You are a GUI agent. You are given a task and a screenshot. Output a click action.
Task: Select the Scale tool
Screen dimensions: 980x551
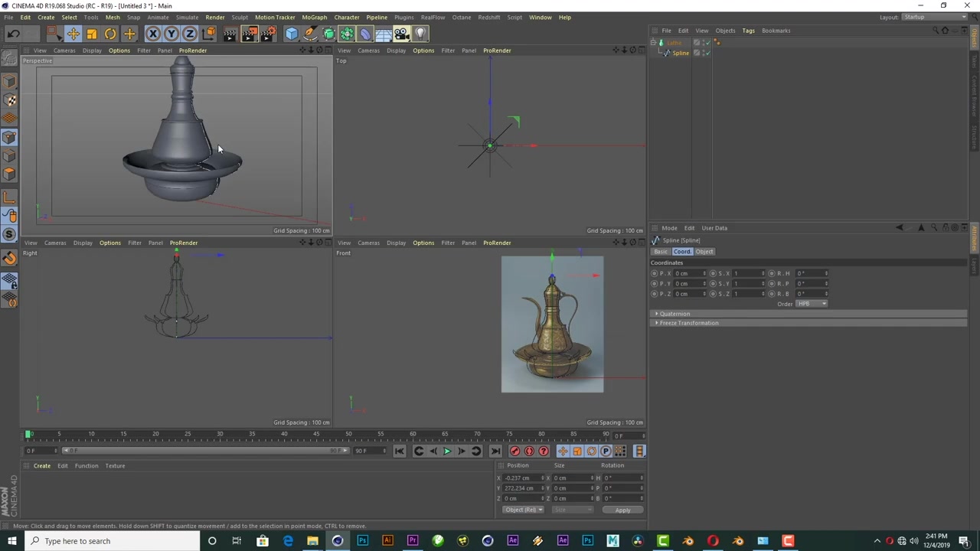pos(91,33)
